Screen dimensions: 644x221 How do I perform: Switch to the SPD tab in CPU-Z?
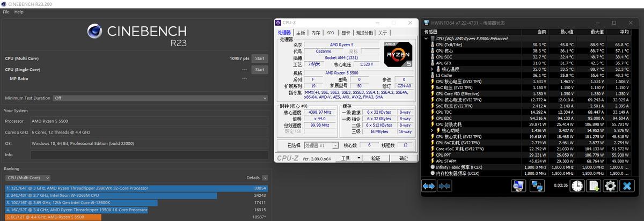click(x=331, y=33)
